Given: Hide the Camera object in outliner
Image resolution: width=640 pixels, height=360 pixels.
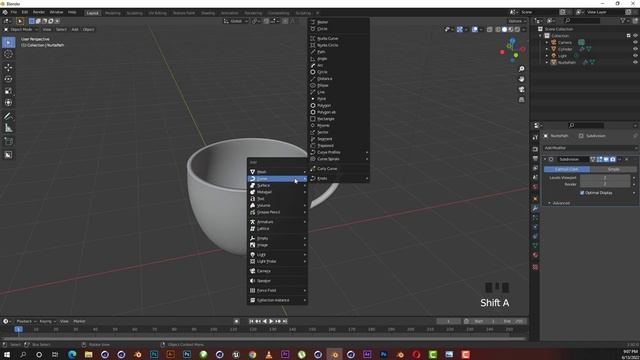Looking at the screenshot, I should click(635, 42).
